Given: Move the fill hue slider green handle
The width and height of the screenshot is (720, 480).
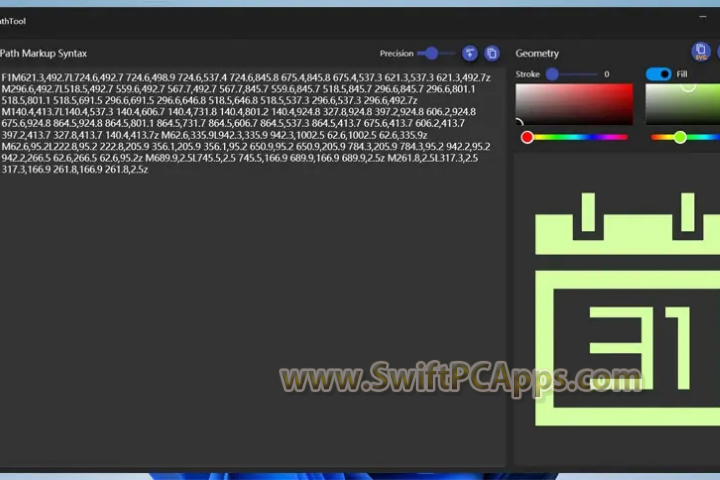Looking at the screenshot, I should click(680, 137).
